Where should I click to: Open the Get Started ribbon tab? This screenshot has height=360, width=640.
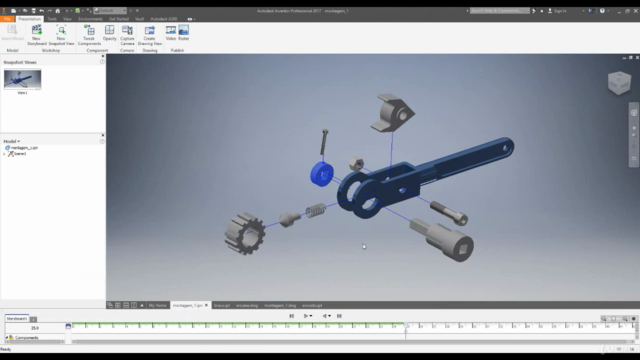(x=119, y=19)
